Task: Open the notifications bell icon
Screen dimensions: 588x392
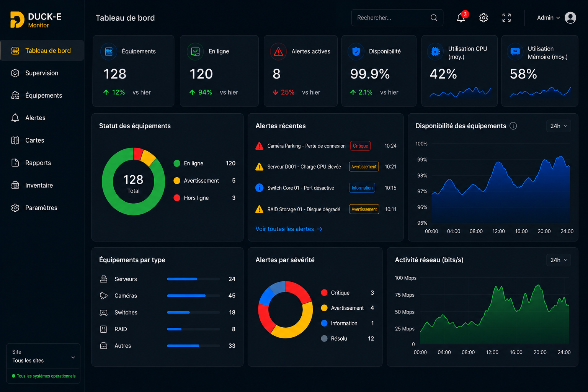Action: (x=461, y=18)
